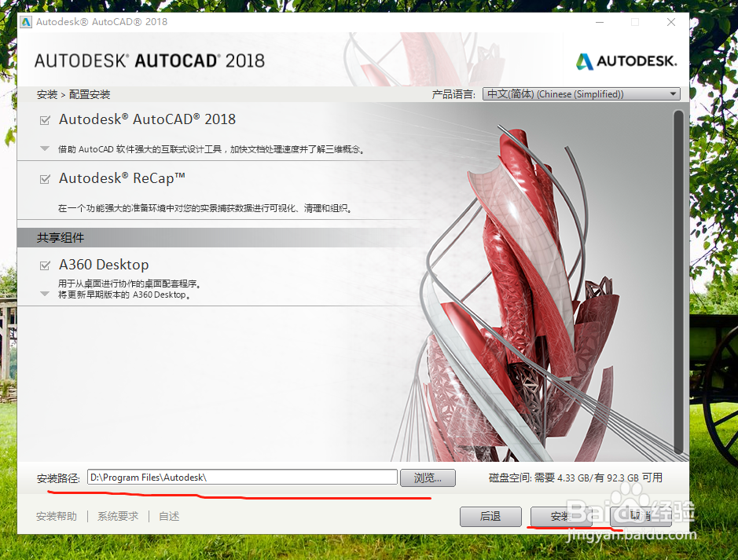Image resolution: width=738 pixels, height=560 pixels.
Task: Click the 磁盘空间 disk space text
Action: pos(575,478)
